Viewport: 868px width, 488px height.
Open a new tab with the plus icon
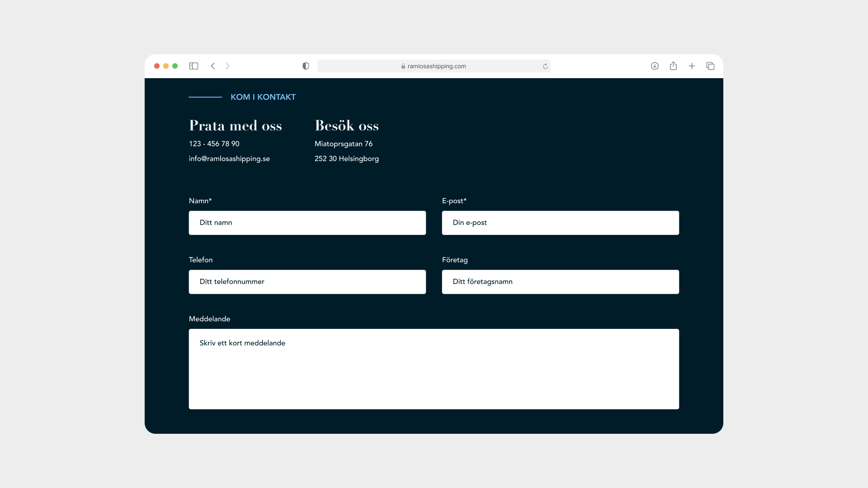click(692, 66)
